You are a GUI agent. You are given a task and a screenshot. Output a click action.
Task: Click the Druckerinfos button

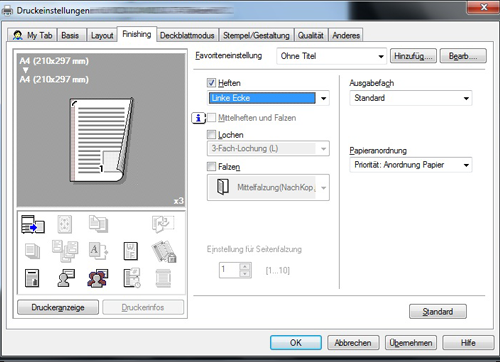(x=143, y=307)
